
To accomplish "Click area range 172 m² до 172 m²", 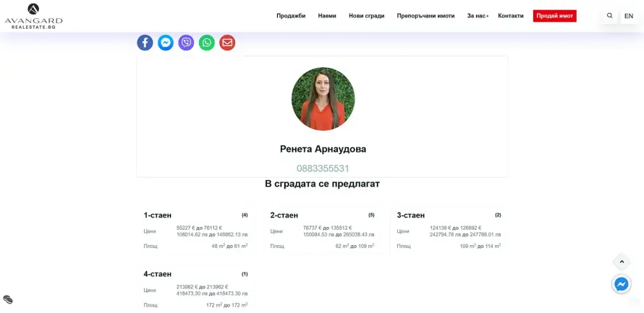I will (226, 305).
